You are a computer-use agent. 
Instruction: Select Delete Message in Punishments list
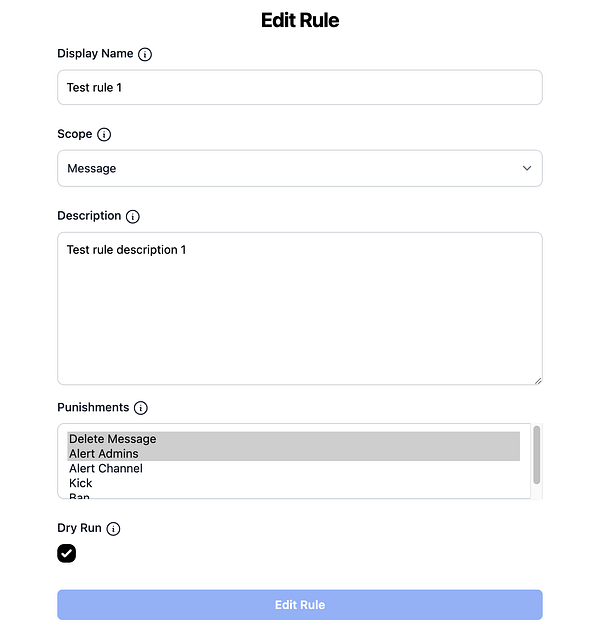point(113,439)
